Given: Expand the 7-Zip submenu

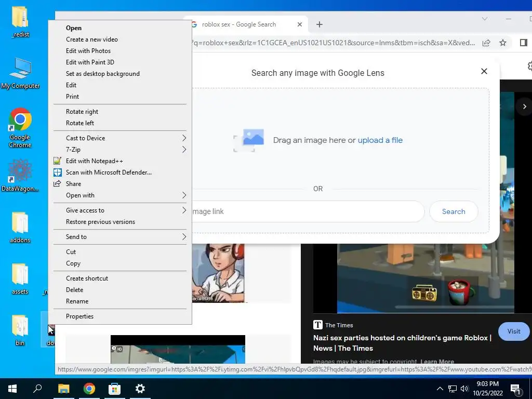Looking at the screenshot, I should pos(120,149).
